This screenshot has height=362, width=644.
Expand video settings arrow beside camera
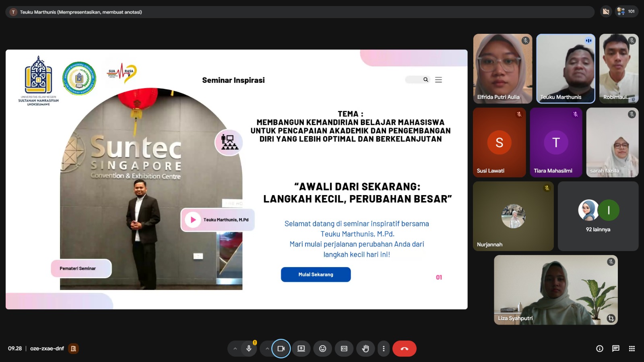coord(267,349)
